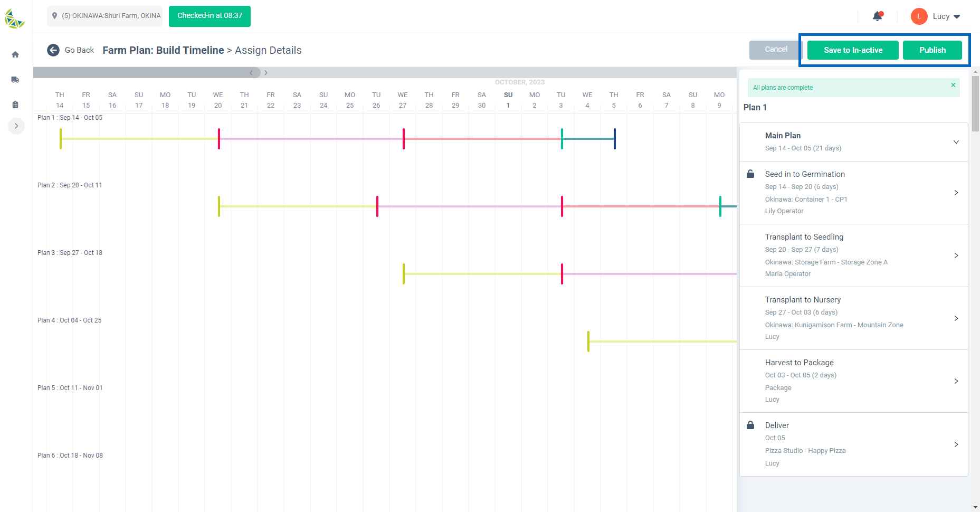Viewport: 980px width, 512px height.
Task: Click the horizontal timeline scrollbar thumb
Action: [147, 72]
